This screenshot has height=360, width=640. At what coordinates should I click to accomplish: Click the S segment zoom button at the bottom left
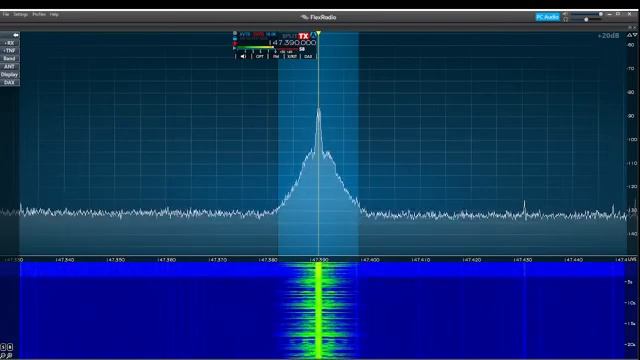(3, 347)
